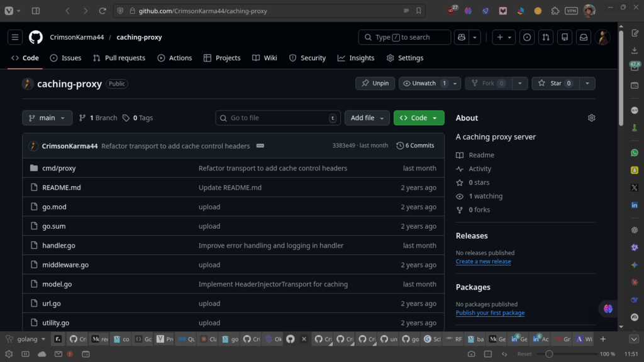Switch to the Actions tab
Viewport: 644px width, 362px height.
pyautogui.click(x=174, y=58)
